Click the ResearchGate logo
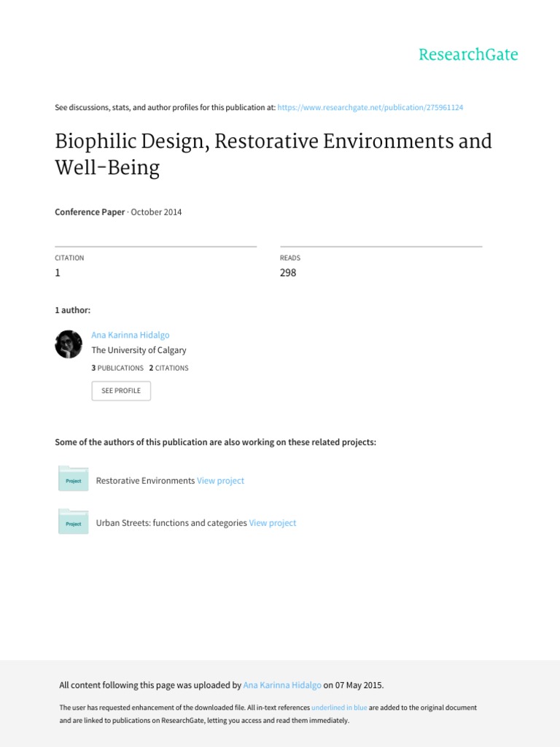This screenshot has height=747, width=560. pyautogui.click(x=468, y=55)
